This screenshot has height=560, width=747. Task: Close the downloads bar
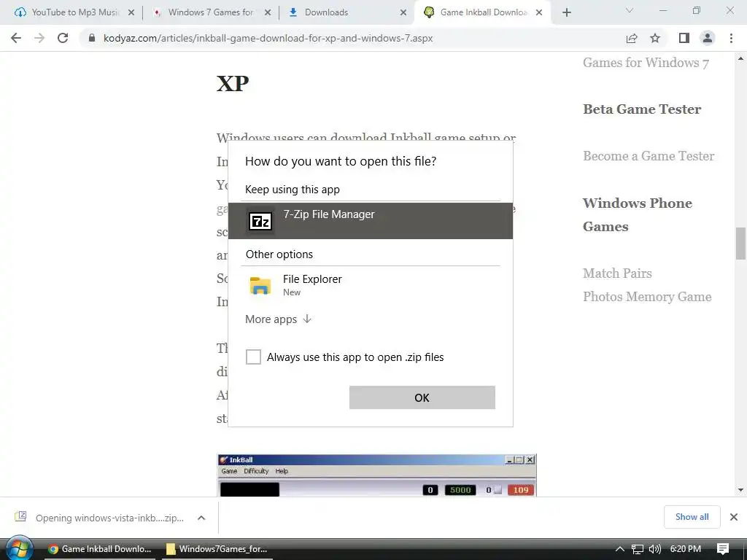tap(734, 517)
